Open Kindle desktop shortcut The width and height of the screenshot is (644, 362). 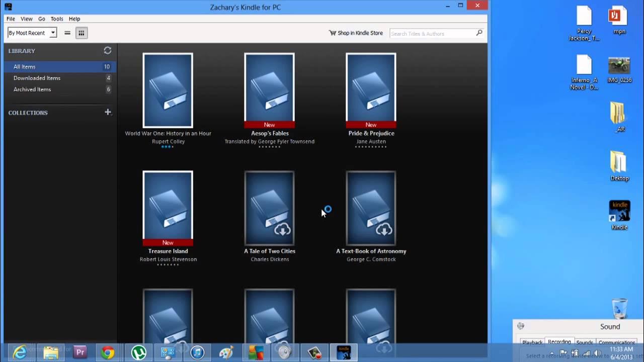coord(619,215)
